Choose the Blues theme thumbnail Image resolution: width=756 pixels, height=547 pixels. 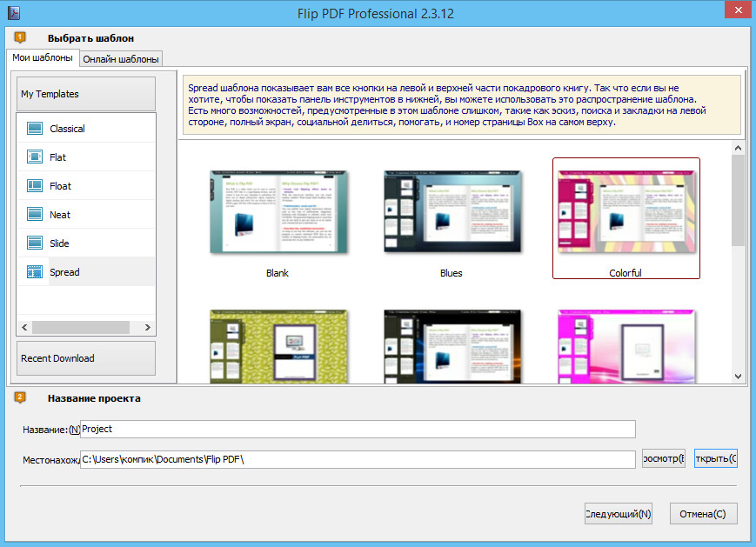click(x=452, y=211)
